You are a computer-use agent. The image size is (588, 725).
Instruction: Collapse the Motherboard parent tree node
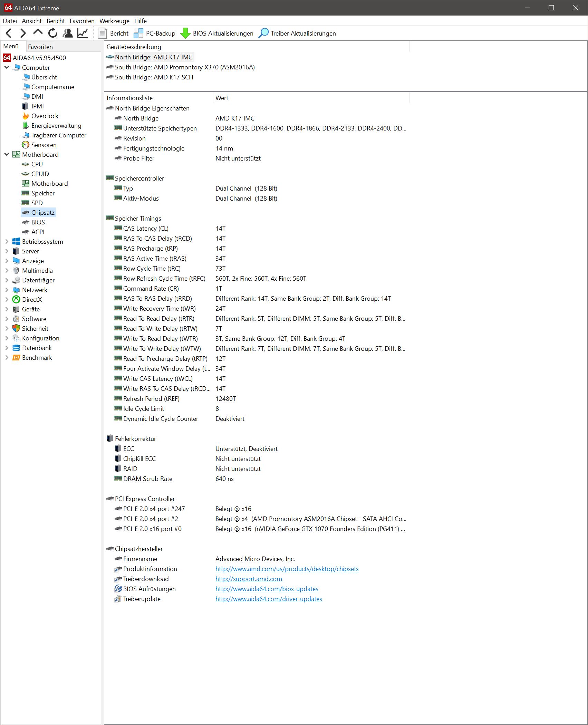(7, 154)
